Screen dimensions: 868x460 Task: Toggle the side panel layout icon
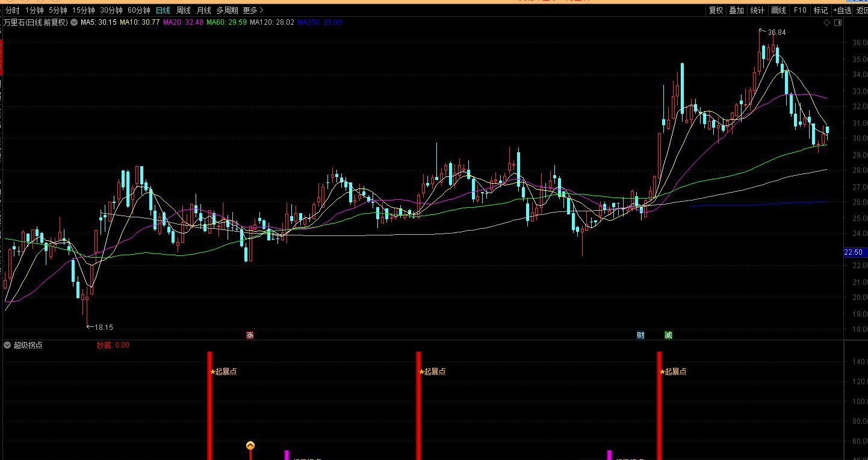(x=837, y=23)
